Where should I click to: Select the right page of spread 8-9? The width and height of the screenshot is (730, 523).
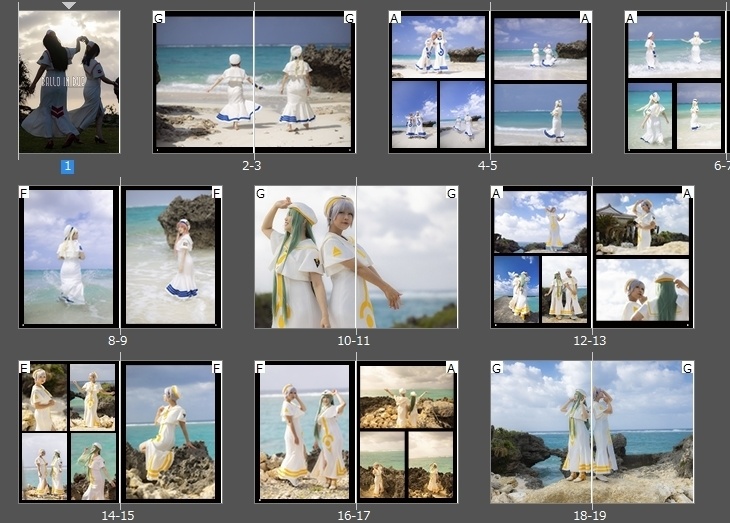[x=171, y=257]
